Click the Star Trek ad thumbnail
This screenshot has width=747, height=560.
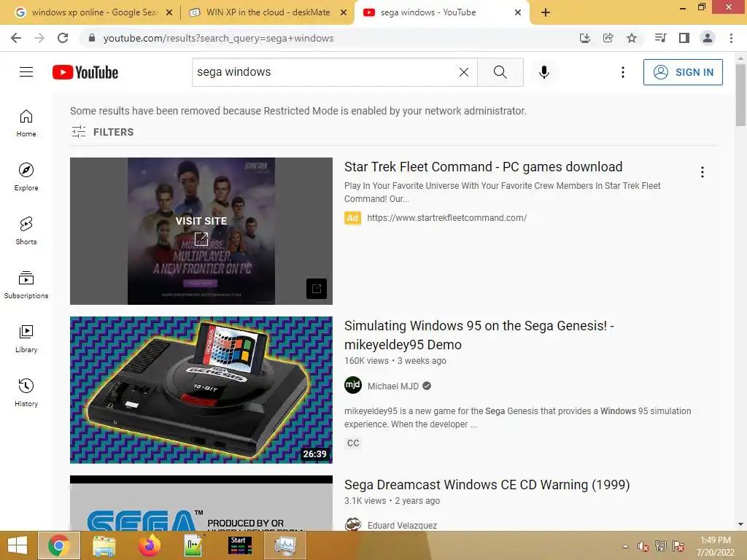click(x=201, y=231)
